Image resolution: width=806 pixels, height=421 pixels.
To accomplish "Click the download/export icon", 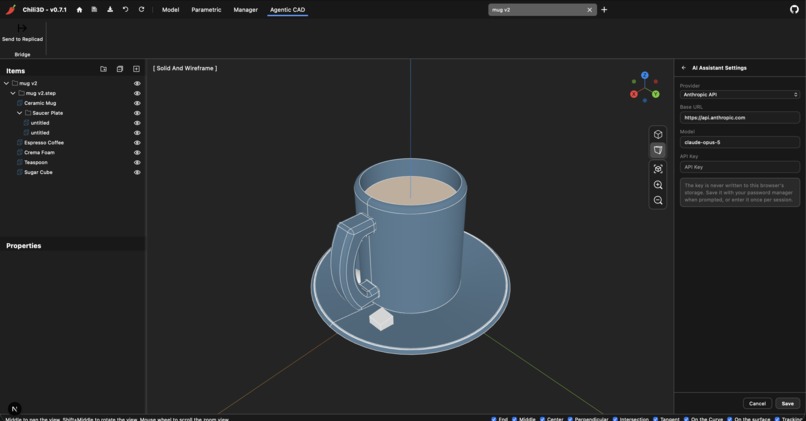I will [109, 9].
